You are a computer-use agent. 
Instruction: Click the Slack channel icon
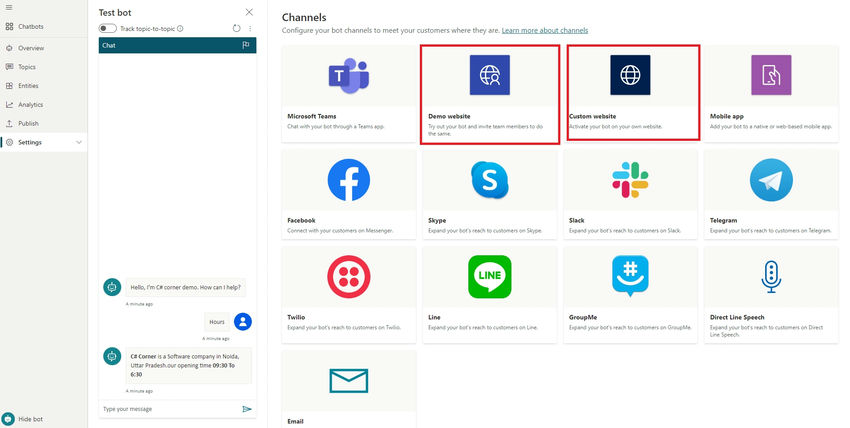[630, 180]
